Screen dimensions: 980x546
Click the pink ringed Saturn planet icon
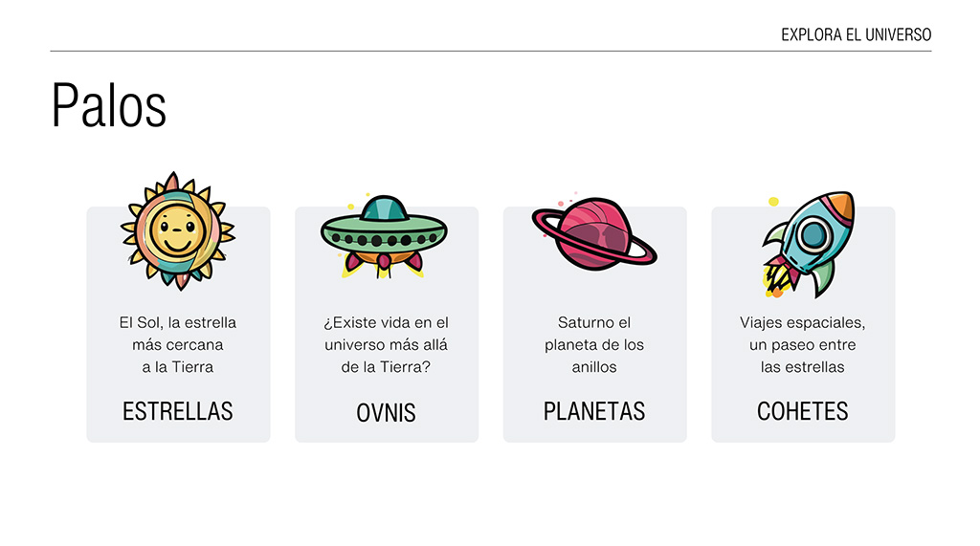[x=593, y=233]
